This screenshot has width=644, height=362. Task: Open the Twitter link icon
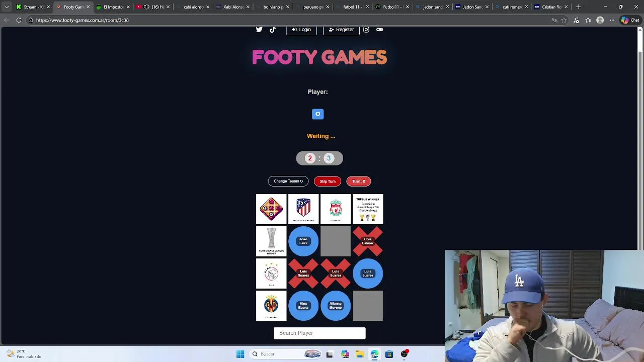coord(259,30)
